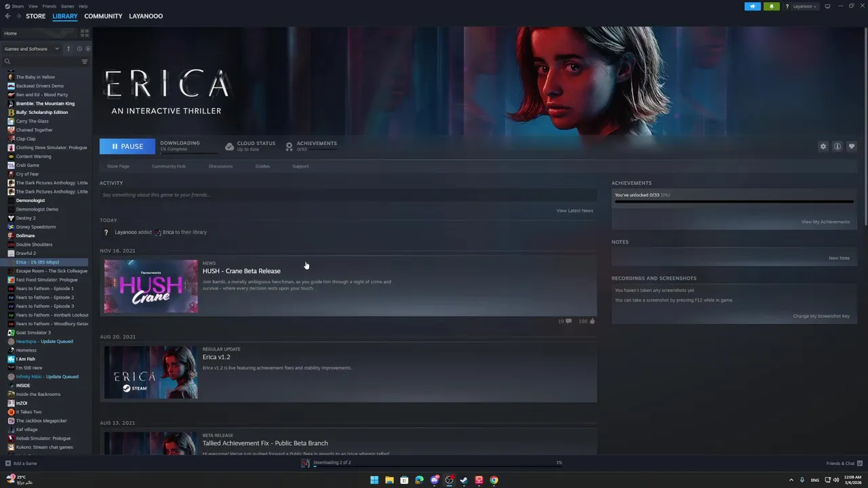Open Steam taskbar icon

click(x=464, y=480)
